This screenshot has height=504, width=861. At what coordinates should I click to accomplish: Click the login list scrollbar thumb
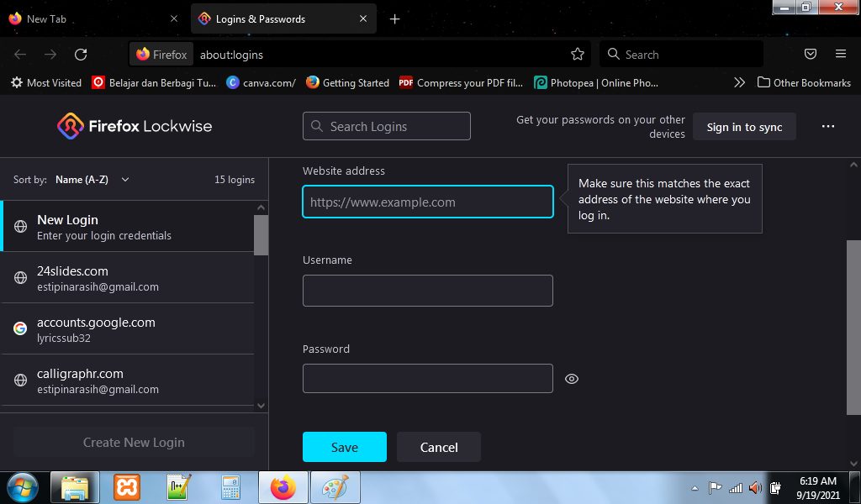[261, 234]
